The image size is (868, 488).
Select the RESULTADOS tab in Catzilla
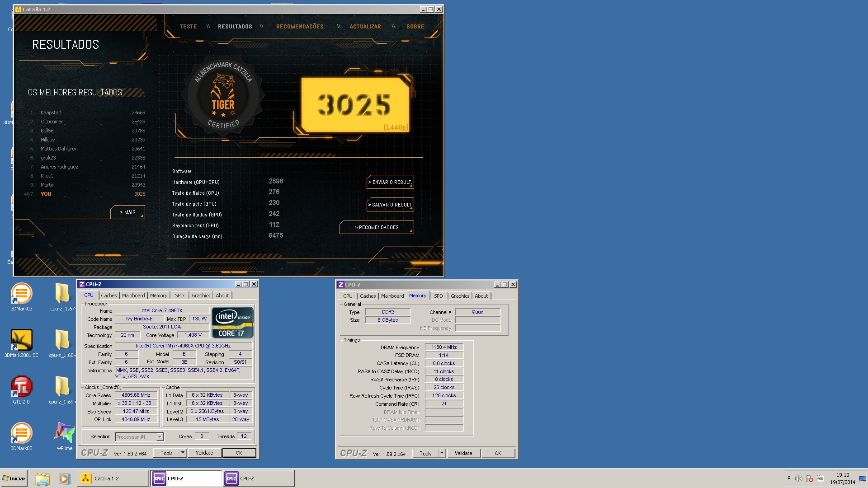[x=235, y=27]
